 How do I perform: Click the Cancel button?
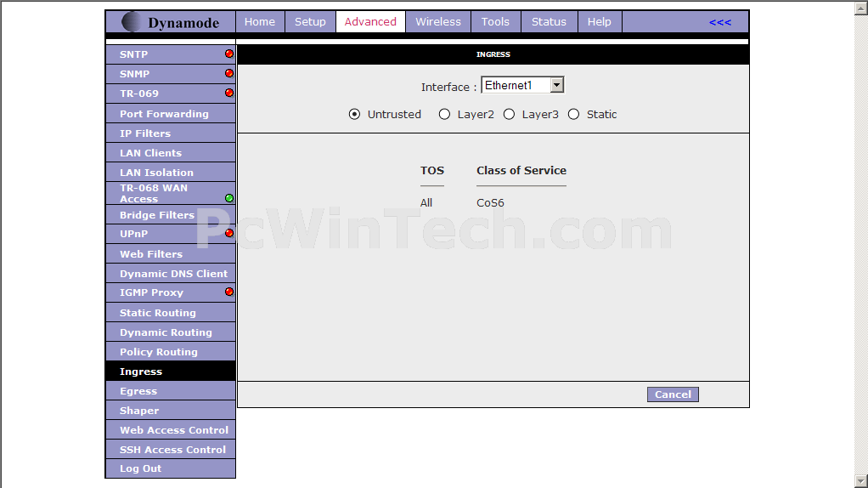[x=673, y=394]
